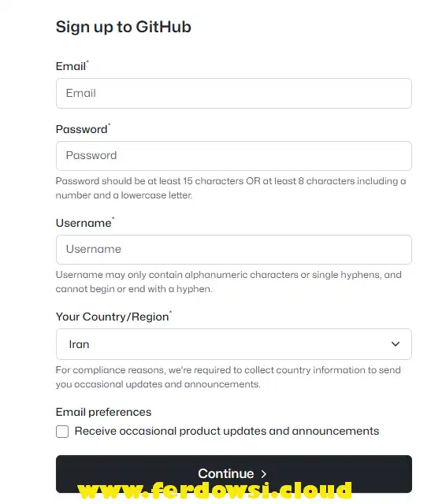Click the 'Your Country/Region' label
Viewport: 431px width, 504px height.
tap(113, 317)
